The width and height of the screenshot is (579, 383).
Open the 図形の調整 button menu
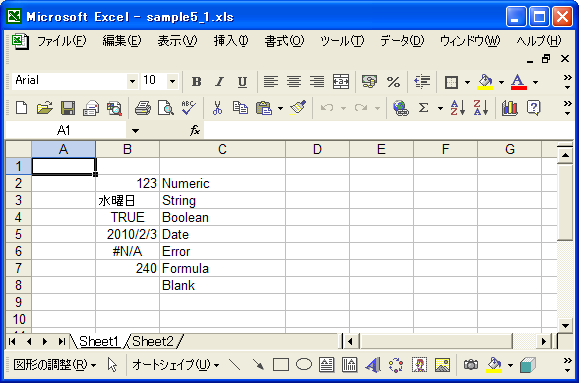(55, 365)
